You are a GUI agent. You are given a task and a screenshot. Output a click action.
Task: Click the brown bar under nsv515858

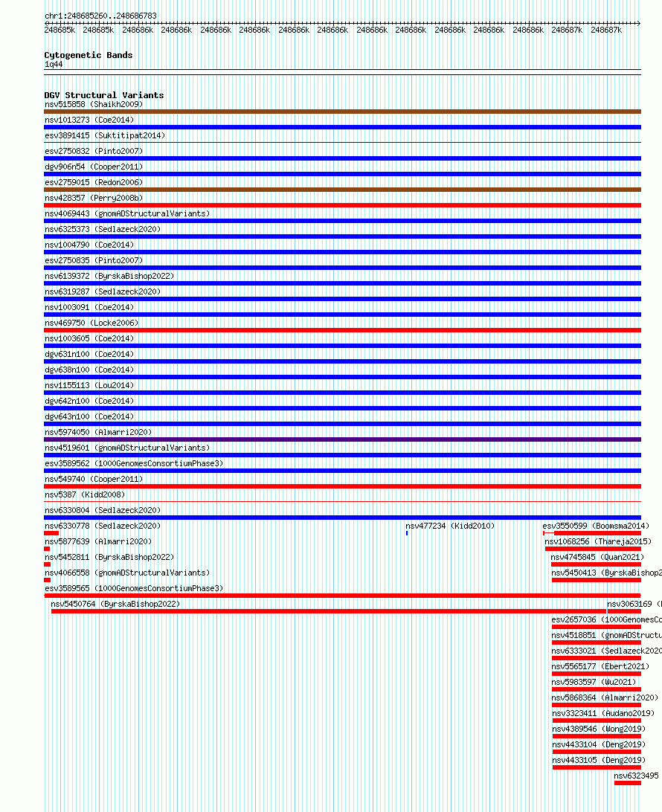342,112
